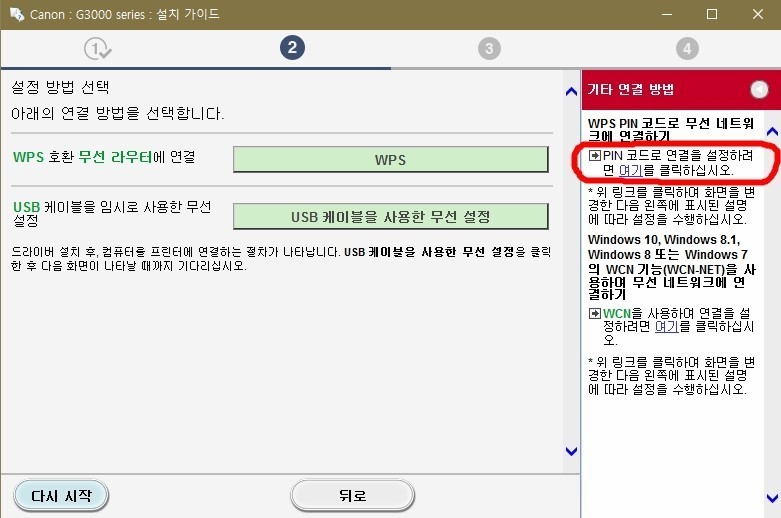The width and height of the screenshot is (781, 518).
Task: Click the Canon installer icon in title bar
Action: click(16, 14)
